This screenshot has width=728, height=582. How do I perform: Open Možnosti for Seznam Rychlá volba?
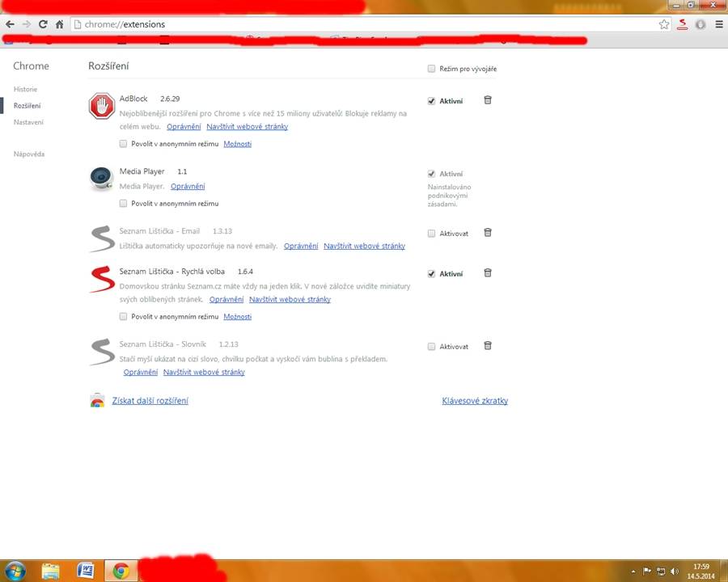[x=238, y=317]
